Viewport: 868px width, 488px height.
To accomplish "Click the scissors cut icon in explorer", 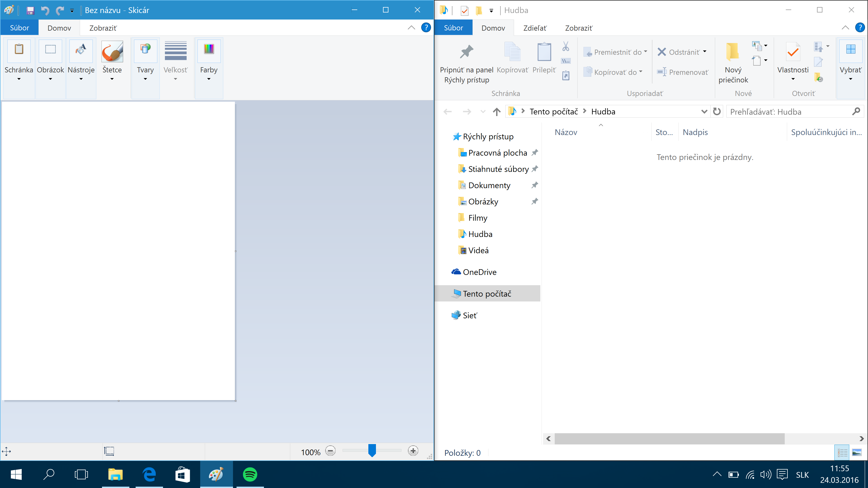I will click(x=566, y=46).
